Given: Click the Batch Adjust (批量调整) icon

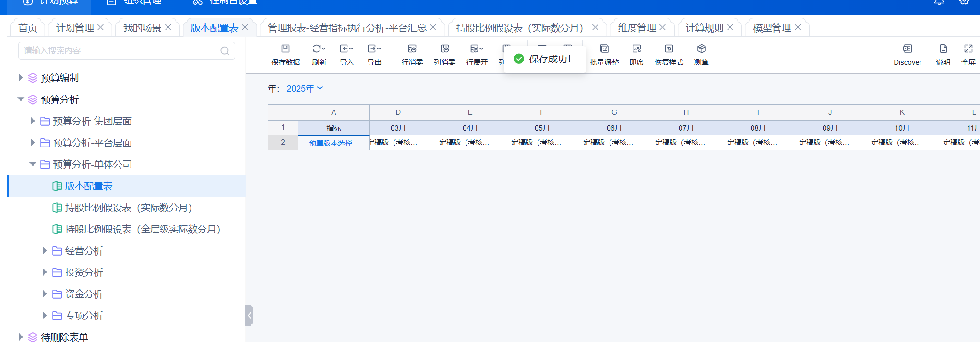Looking at the screenshot, I should [604, 49].
